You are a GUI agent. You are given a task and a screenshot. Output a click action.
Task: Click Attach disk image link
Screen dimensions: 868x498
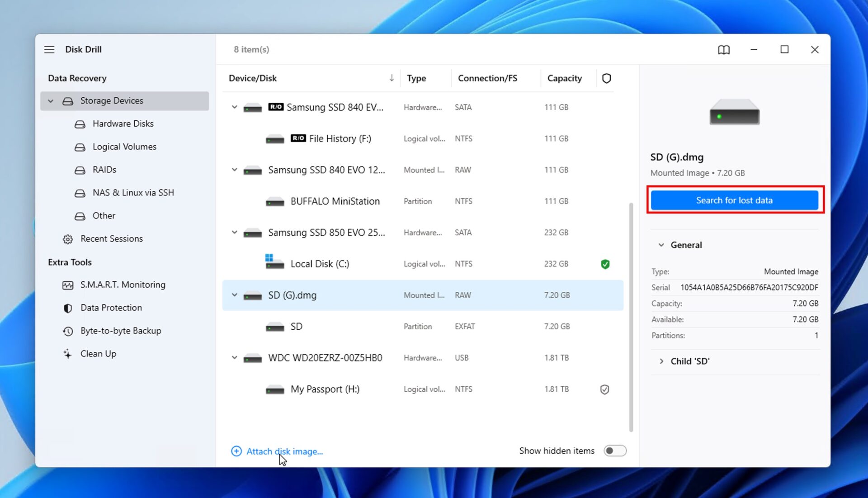[x=284, y=451]
